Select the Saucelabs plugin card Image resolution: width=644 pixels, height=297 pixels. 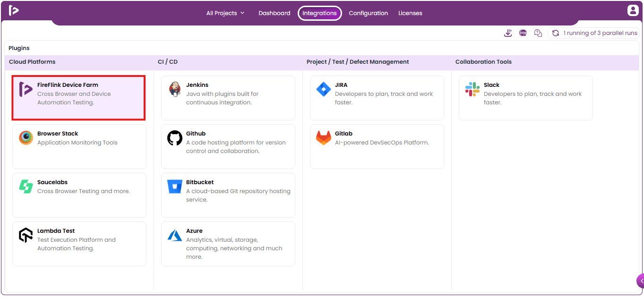(79, 195)
